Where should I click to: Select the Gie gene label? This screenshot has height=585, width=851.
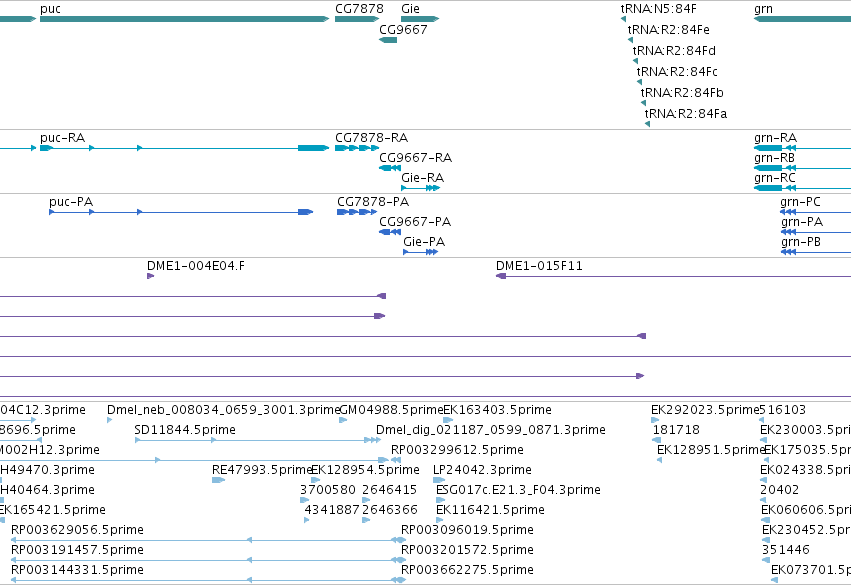410,9
